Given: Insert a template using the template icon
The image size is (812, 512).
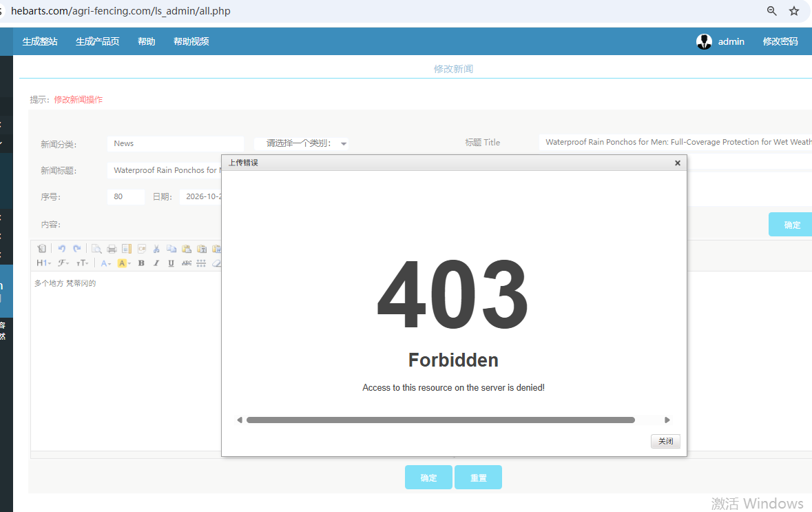Looking at the screenshot, I should (126, 249).
